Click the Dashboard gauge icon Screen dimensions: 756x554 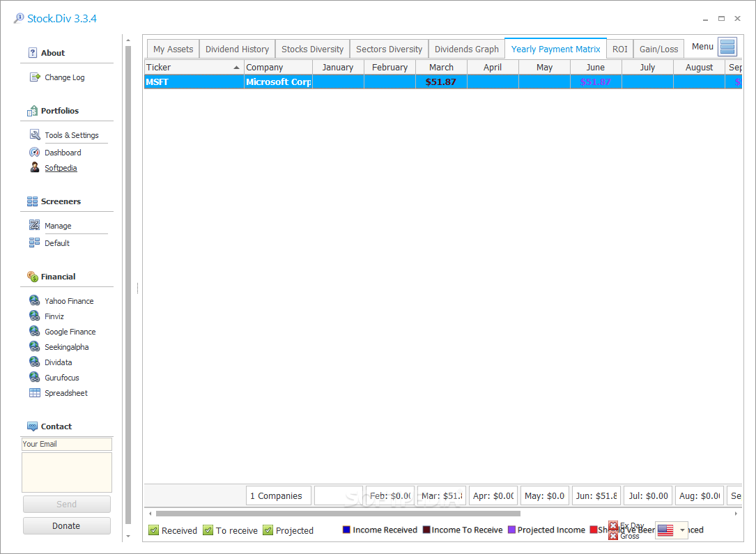[x=35, y=153]
